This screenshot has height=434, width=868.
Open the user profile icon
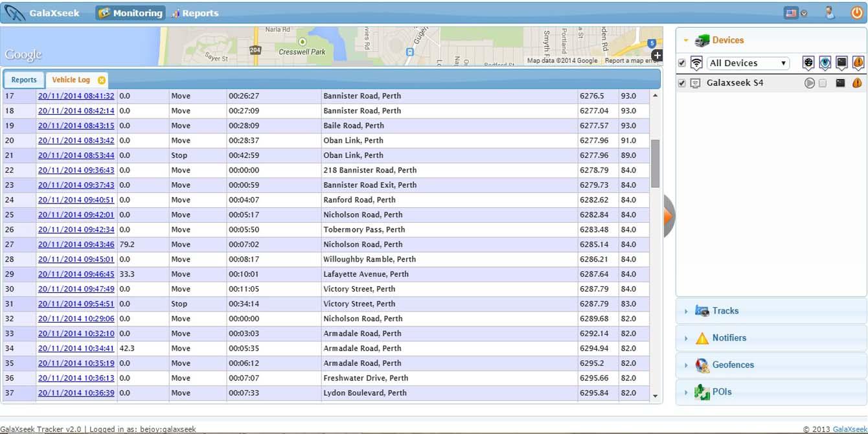pyautogui.click(x=829, y=12)
